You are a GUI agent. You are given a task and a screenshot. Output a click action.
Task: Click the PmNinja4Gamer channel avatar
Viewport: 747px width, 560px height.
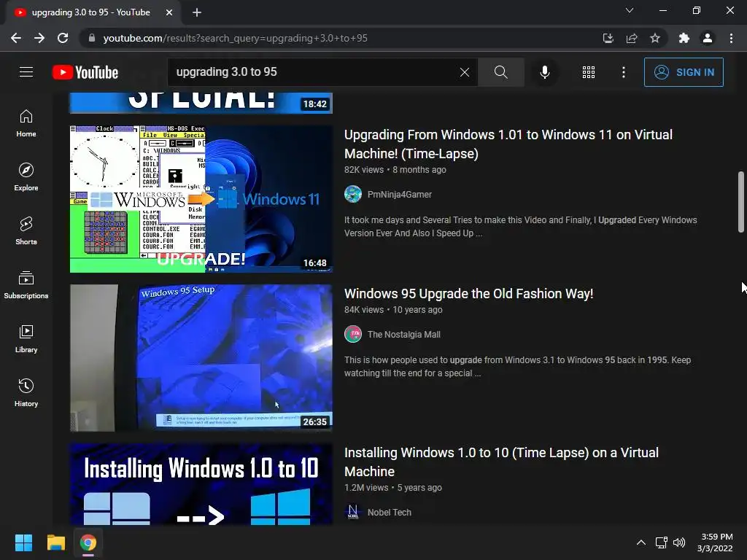click(353, 194)
